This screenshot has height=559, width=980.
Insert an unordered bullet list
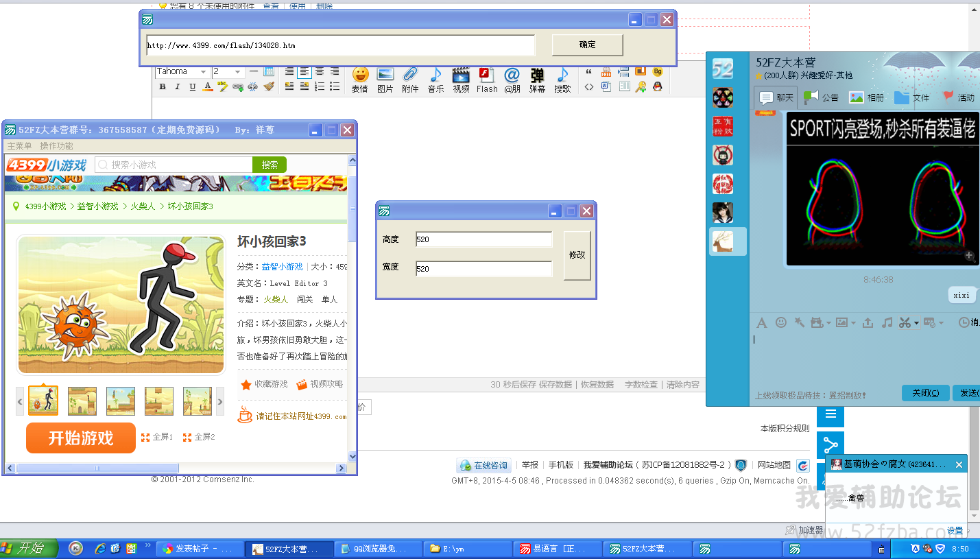(x=335, y=86)
